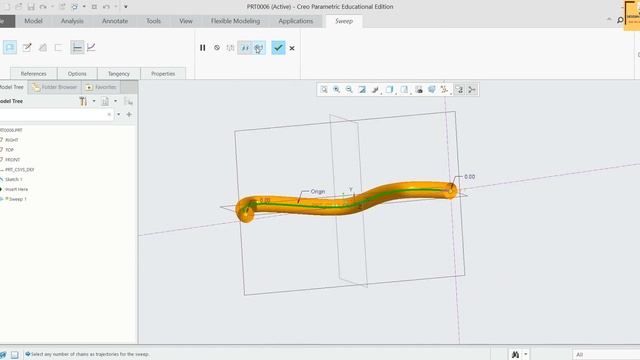Viewport: 640px width, 360px height.
Task: Expand the tree settings dropdown arrow
Action: point(94,101)
